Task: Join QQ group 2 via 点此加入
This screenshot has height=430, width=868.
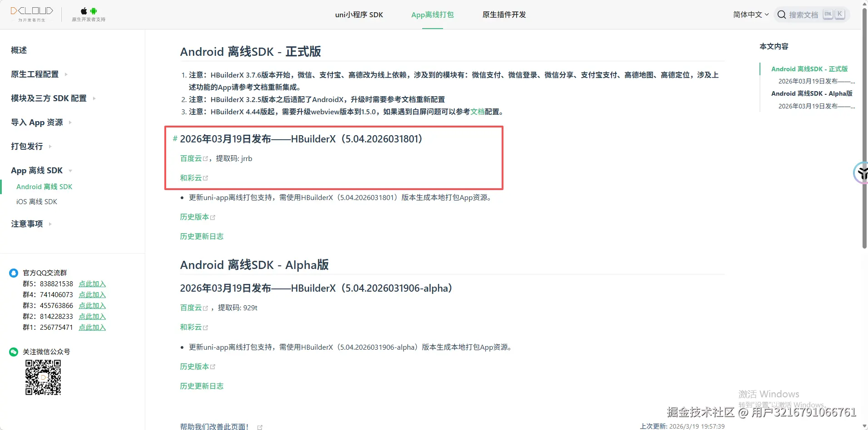Action: [92, 317]
